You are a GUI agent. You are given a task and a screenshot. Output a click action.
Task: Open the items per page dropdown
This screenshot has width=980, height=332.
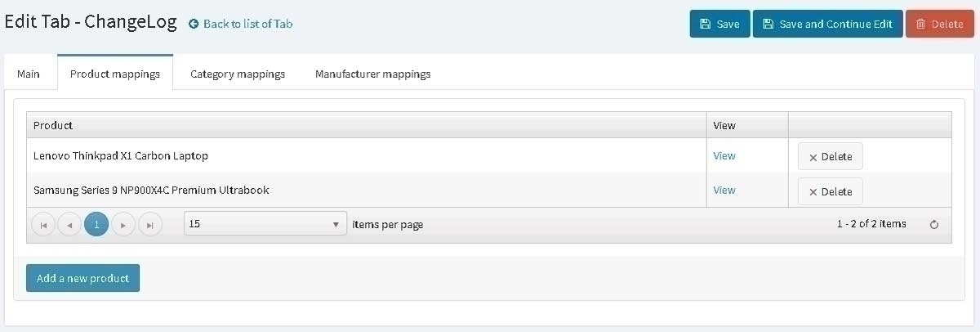click(x=265, y=224)
